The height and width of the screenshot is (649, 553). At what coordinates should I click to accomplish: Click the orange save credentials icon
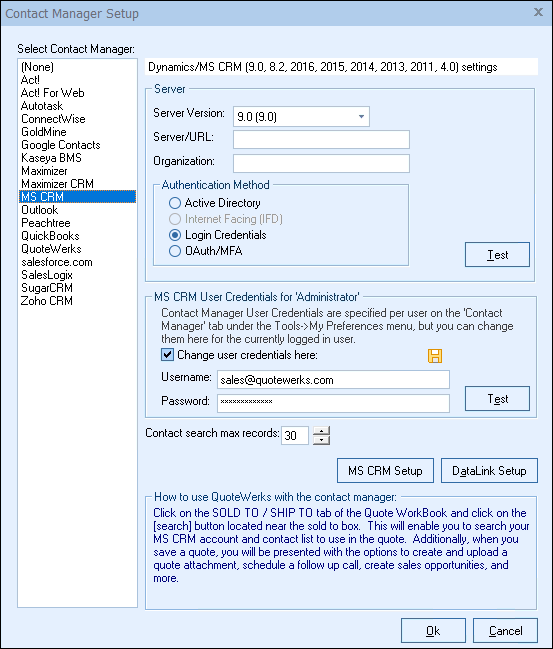[x=435, y=356]
